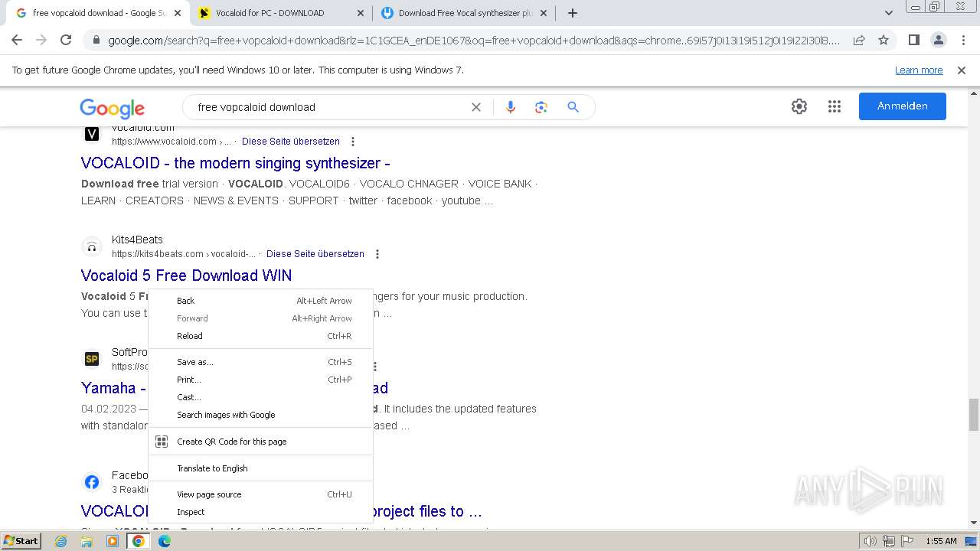Open the Chrome profile avatar

click(x=938, y=40)
